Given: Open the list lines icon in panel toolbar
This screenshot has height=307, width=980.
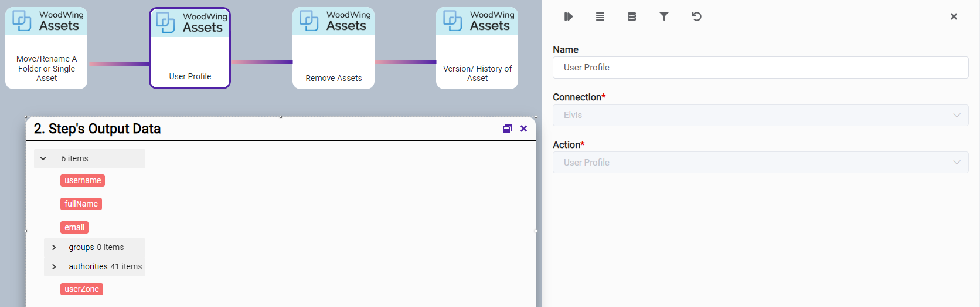Looking at the screenshot, I should click(x=600, y=16).
